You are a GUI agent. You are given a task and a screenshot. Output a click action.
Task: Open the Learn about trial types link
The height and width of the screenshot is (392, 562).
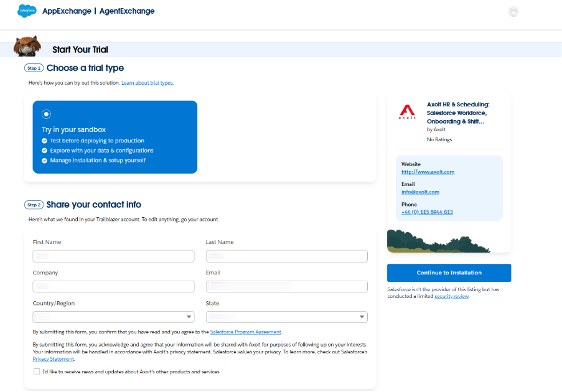coord(148,83)
